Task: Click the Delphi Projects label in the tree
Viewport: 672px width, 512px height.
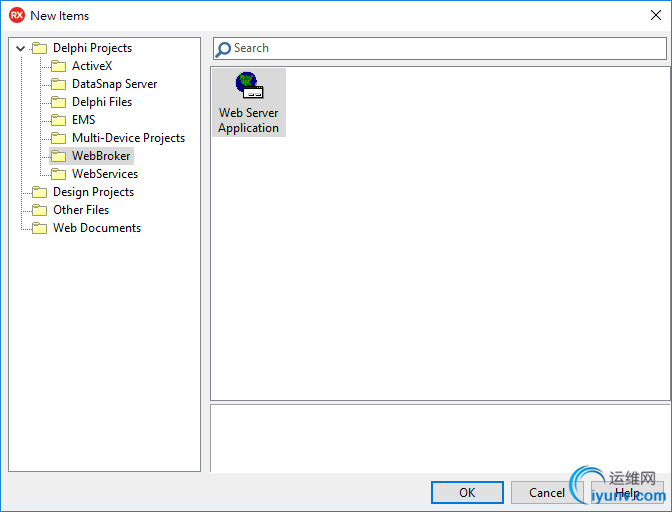Action: click(x=92, y=48)
